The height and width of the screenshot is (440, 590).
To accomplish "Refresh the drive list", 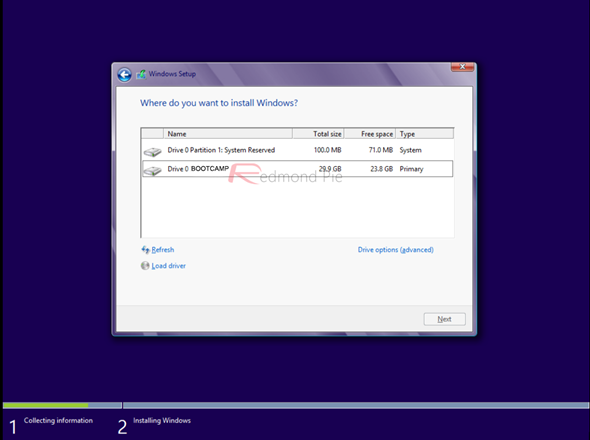I will [x=163, y=250].
